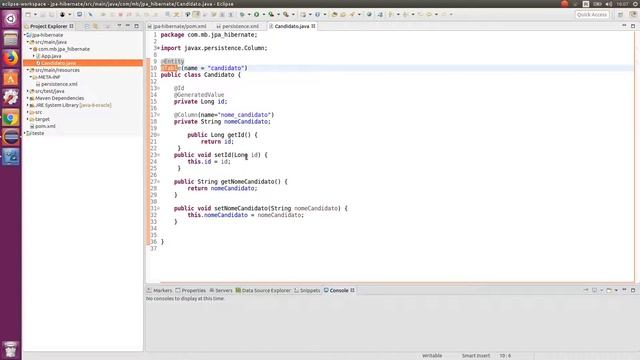Expand Maven Dependencies node
Viewport: 640px width, 360px height.
click(x=28, y=98)
